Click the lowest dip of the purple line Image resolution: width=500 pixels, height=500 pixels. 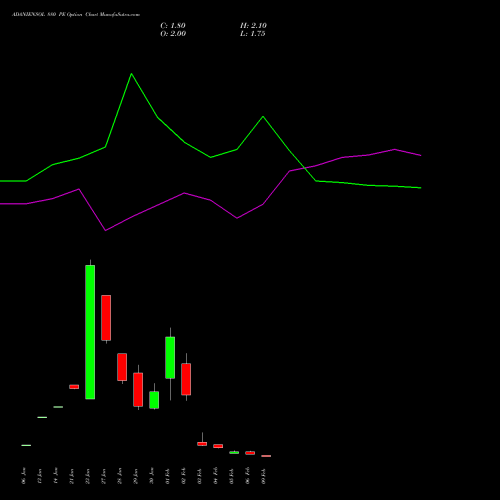coord(105,230)
